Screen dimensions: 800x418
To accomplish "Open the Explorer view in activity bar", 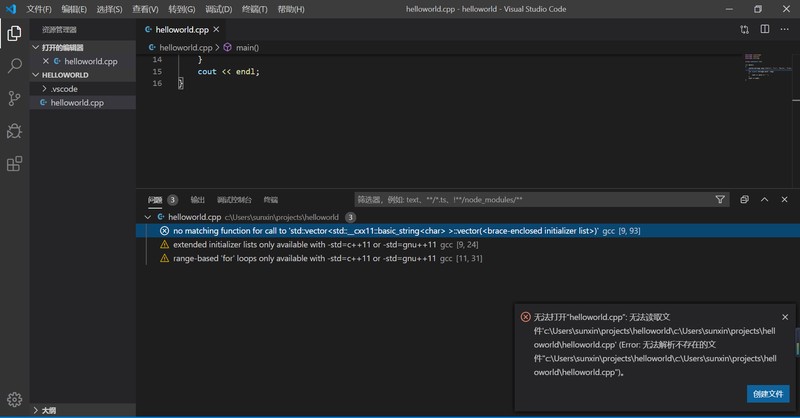I will pos(14,33).
